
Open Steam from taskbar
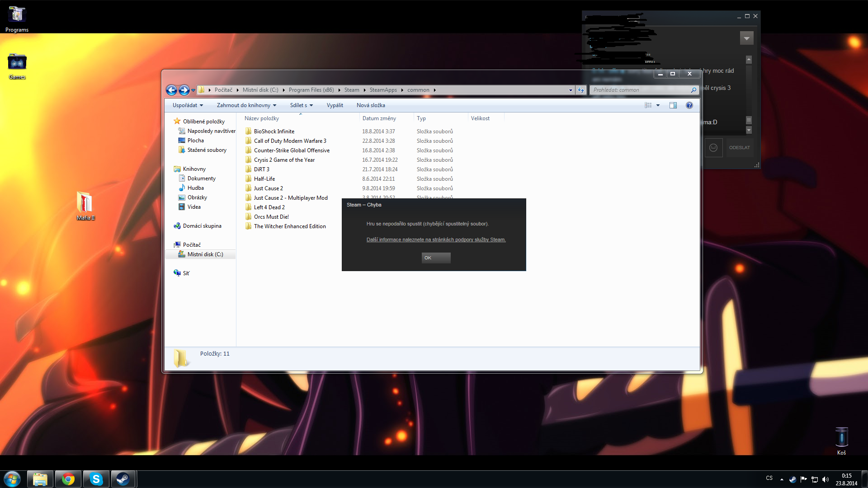pos(123,479)
